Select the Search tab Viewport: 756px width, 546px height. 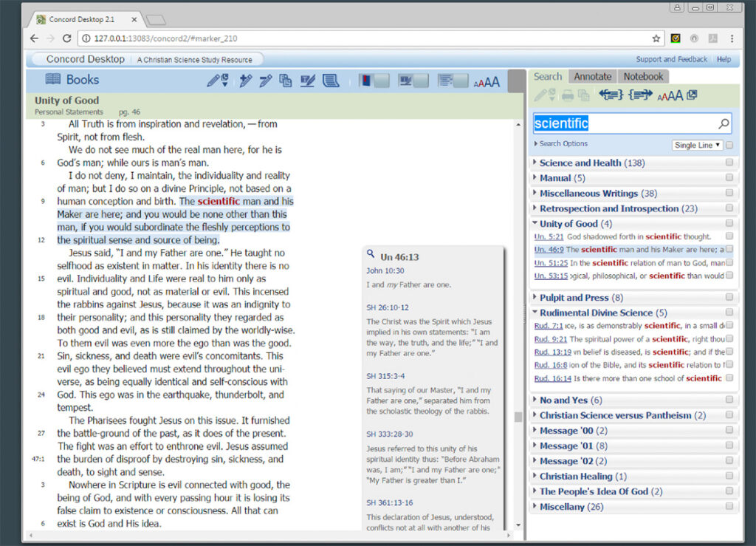(548, 76)
